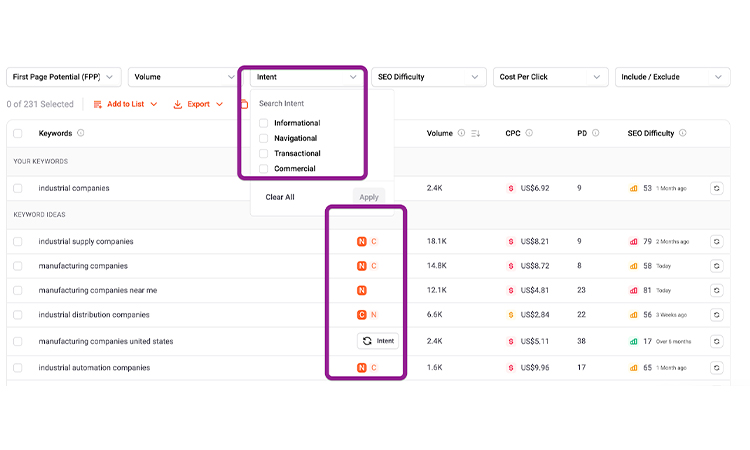
Task: Refresh the industrial automation companies row
Action: (x=717, y=368)
